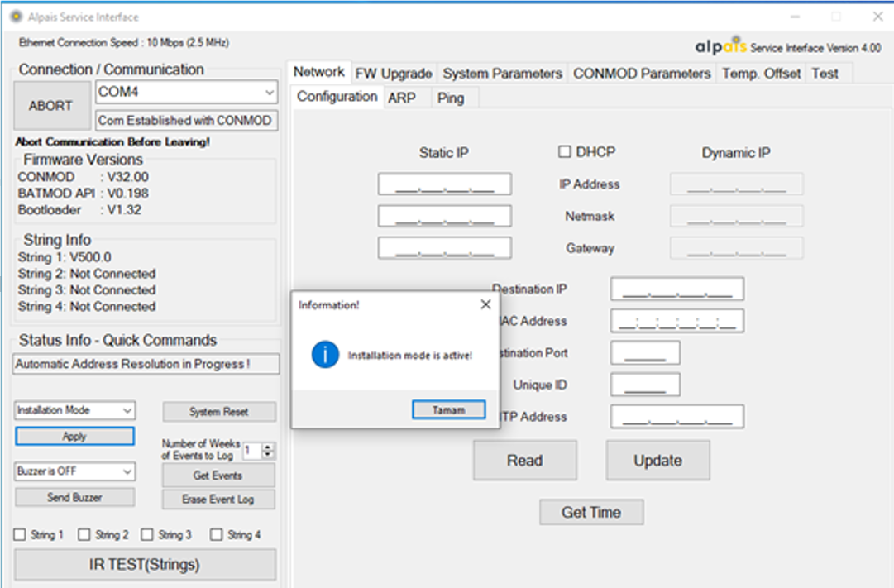
Task: Click the Static IP address field
Action: click(445, 184)
